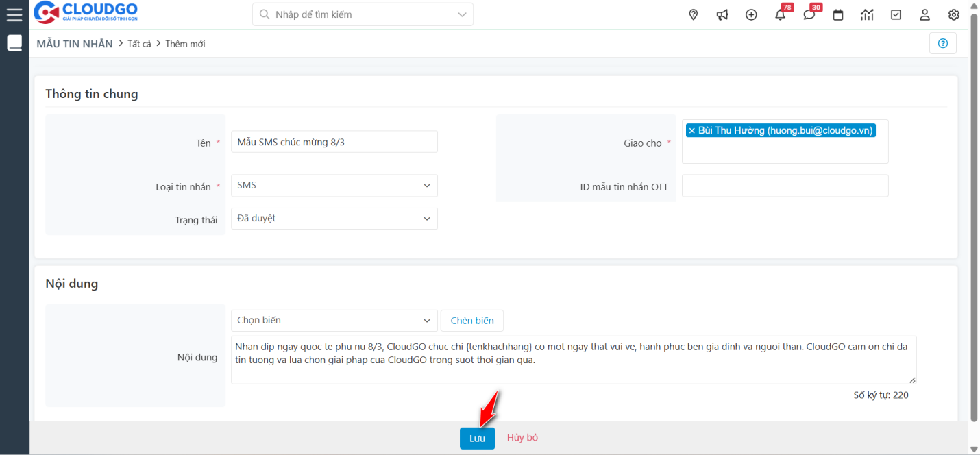Viewport: 980px width, 455px height.
Task: Open the chat messages showing 30 unread
Action: [x=809, y=14]
